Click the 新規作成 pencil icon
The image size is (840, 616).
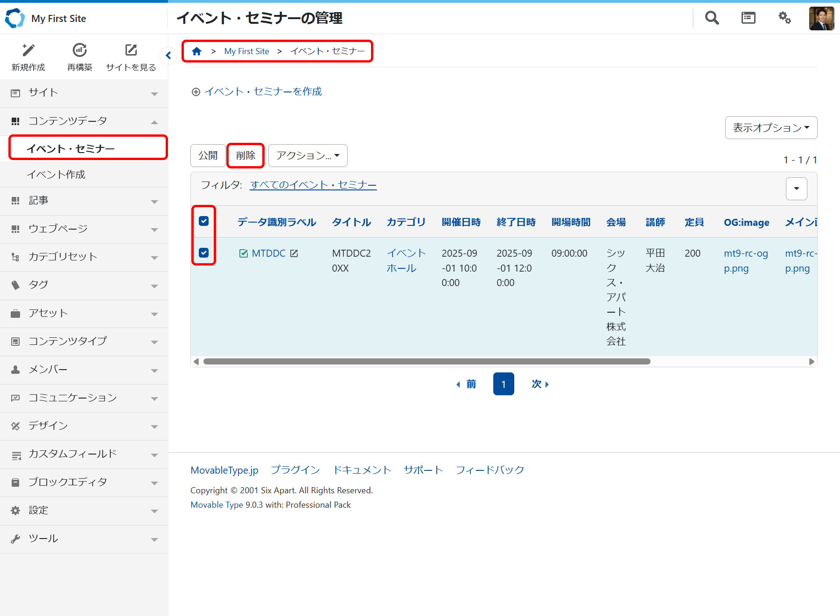[28, 50]
